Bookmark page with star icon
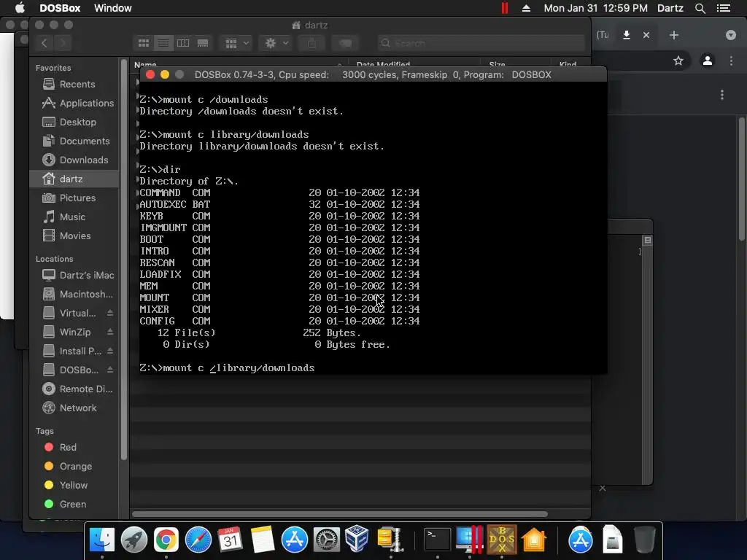This screenshot has width=747, height=560. (x=678, y=61)
